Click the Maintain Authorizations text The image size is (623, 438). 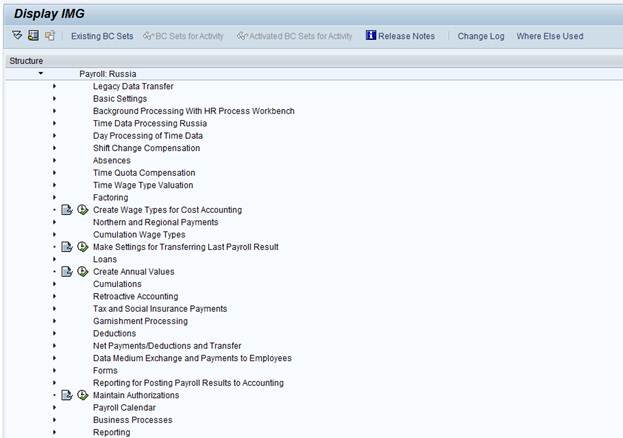pyautogui.click(x=136, y=395)
